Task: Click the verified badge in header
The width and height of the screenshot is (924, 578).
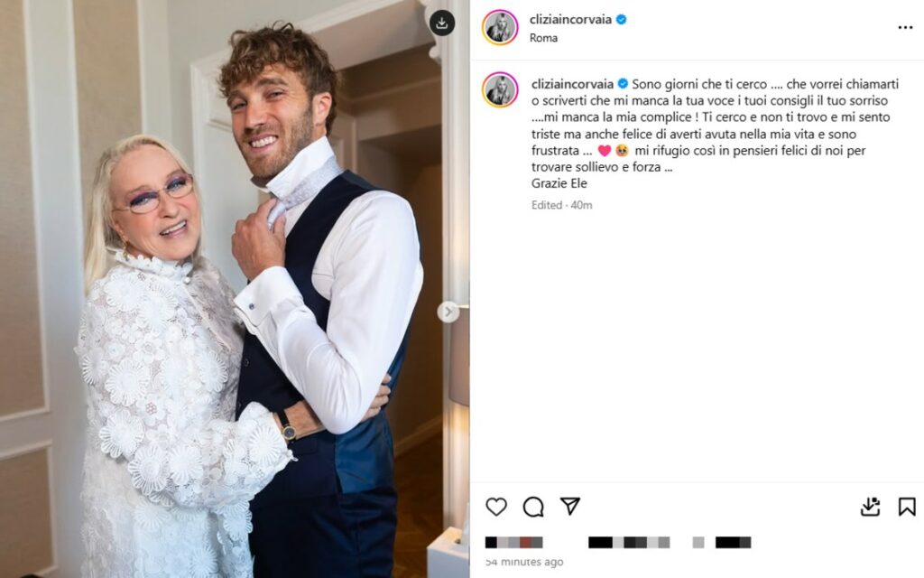Action: 621,20
